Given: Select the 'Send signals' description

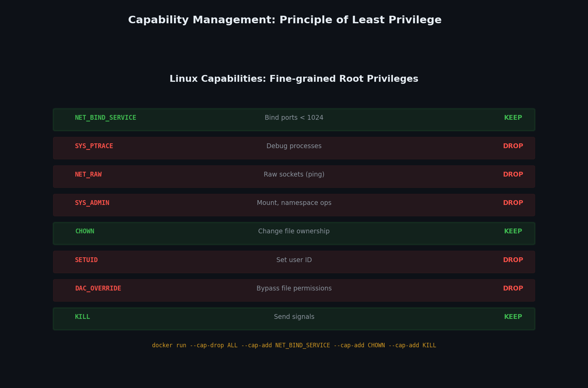Looking at the screenshot, I should [294, 317].
